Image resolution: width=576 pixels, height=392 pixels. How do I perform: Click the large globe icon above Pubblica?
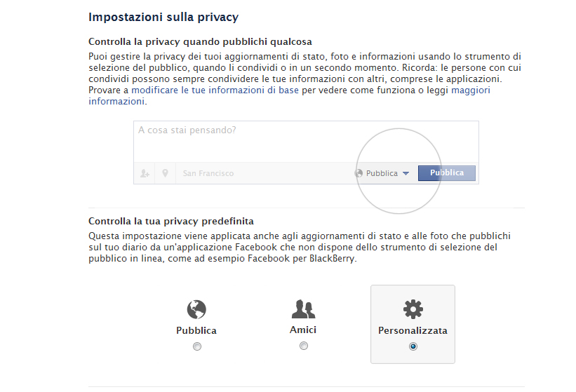[196, 309]
